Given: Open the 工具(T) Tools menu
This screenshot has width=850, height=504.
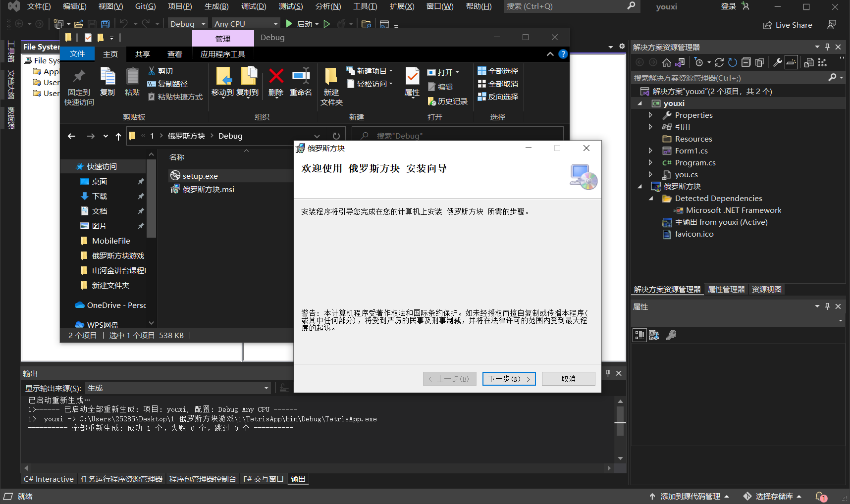Looking at the screenshot, I should coord(365,6).
